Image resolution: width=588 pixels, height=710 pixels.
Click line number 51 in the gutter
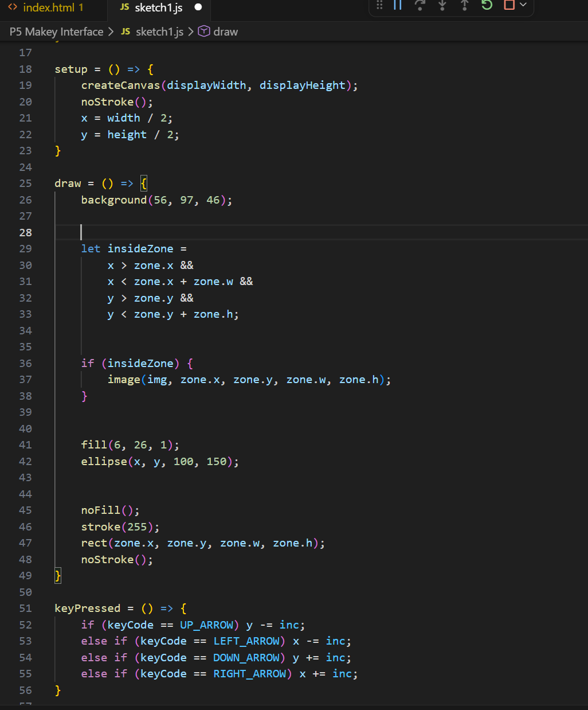click(x=25, y=608)
